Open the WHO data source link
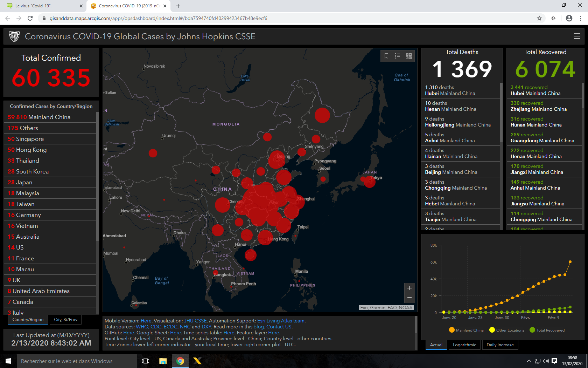588x368 pixels. [142, 327]
